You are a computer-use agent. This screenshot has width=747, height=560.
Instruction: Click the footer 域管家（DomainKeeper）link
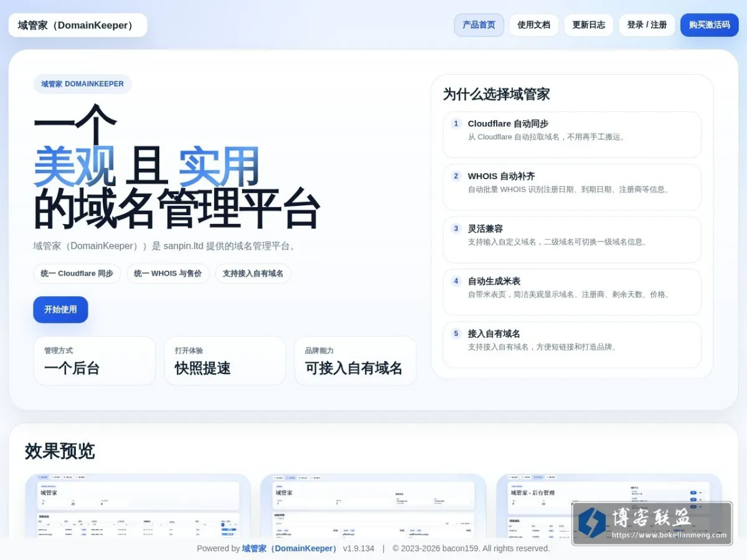290,549
